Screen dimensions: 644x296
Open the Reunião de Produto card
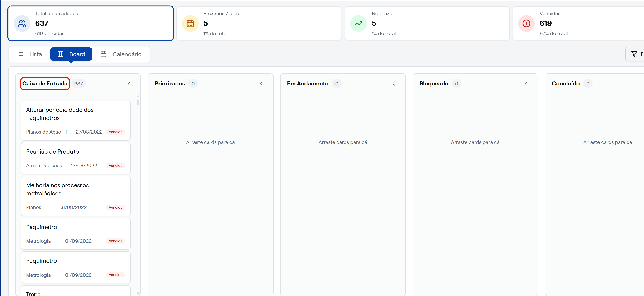pos(76,158)
